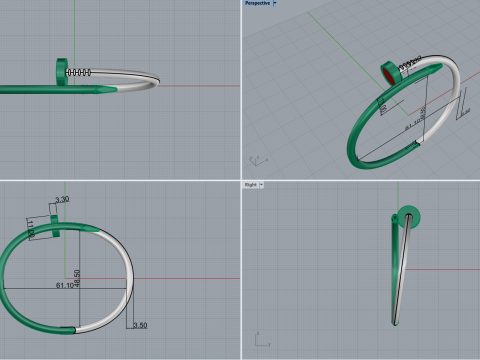Open the Right viewport dropdown arrow
Screen dimensions: 480x360
click(x=262, y=185)
